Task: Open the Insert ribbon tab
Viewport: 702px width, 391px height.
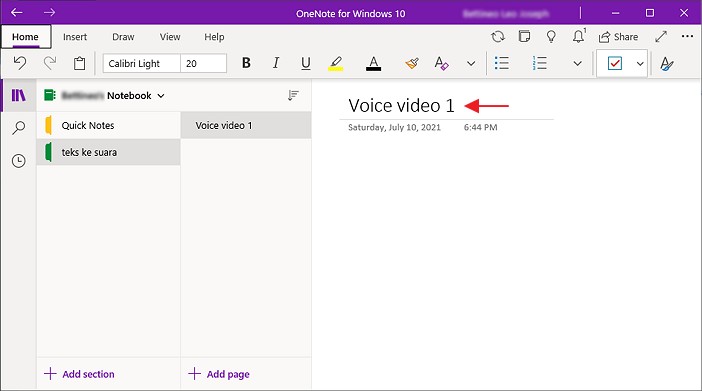Action: (75, 37)
